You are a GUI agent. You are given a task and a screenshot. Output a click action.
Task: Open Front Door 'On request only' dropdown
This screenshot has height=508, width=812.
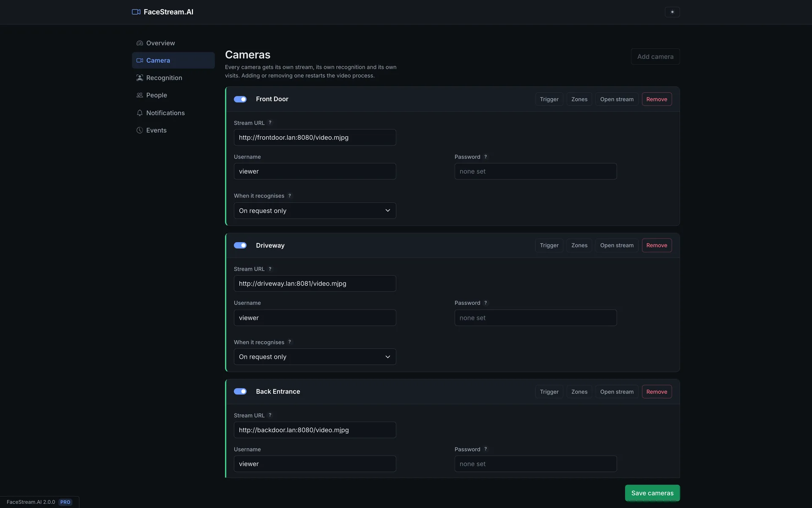tap(315, 211)
